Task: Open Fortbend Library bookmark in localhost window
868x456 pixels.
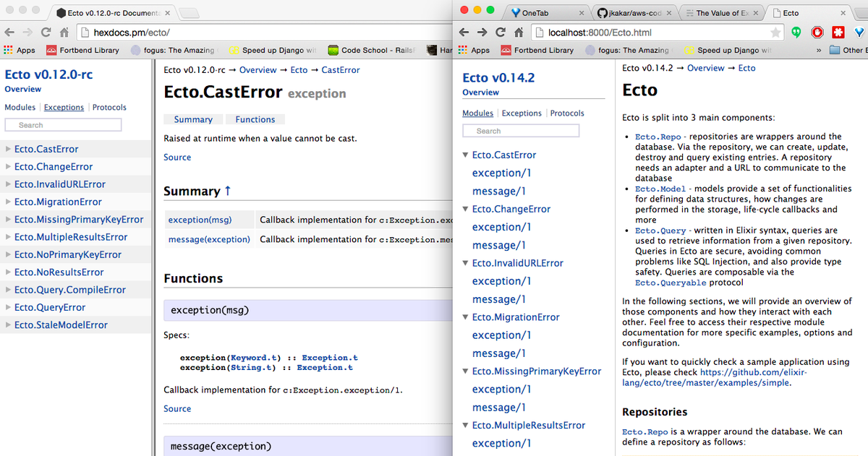Action: pos(537,51)
